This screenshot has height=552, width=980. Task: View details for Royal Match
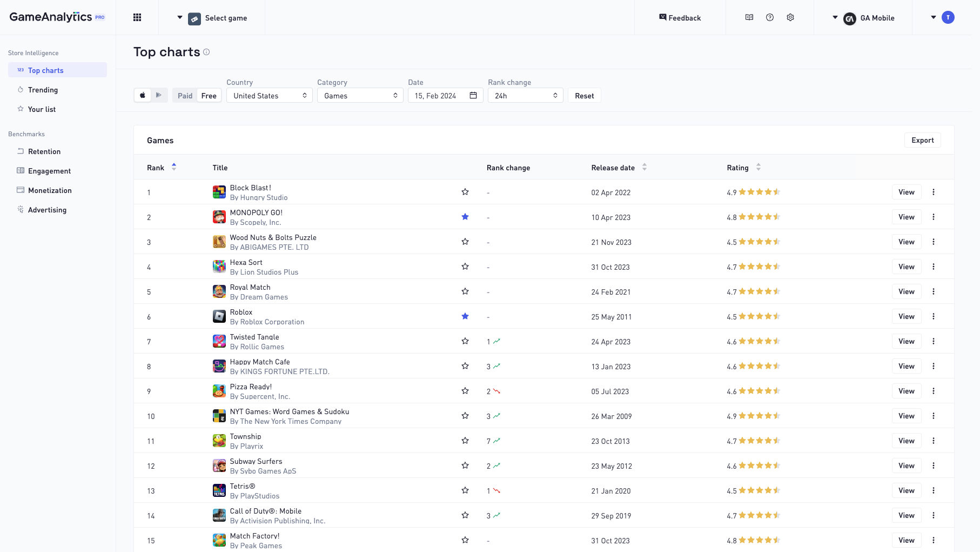(907, 291)
